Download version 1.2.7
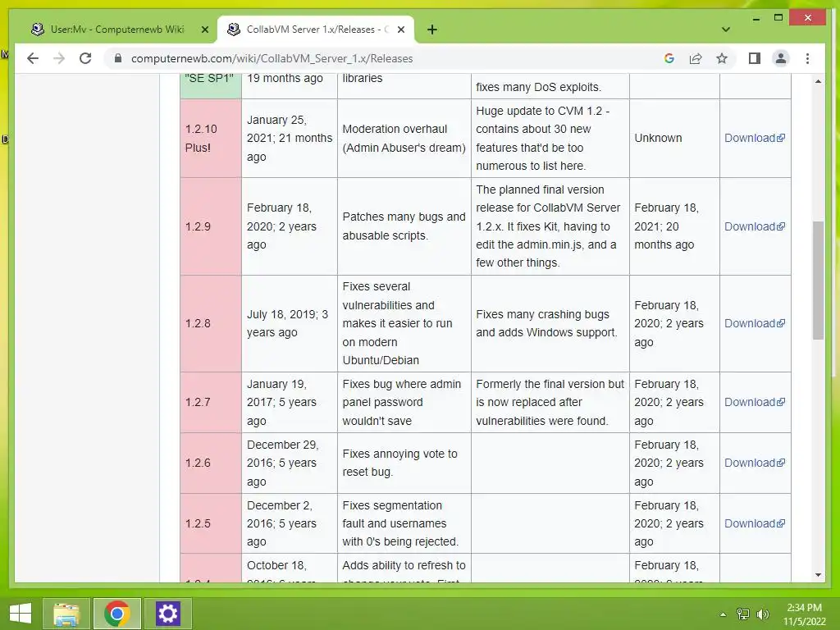The width and height of the screenshot is (840, 630). (x=755, y=402)
